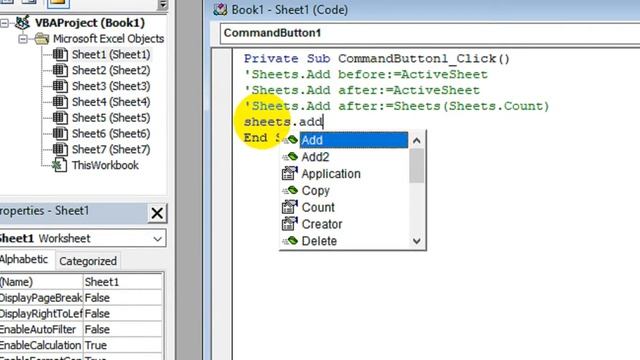
Task: Change DisplayPageBreak value False
Action: coord(123,298)
